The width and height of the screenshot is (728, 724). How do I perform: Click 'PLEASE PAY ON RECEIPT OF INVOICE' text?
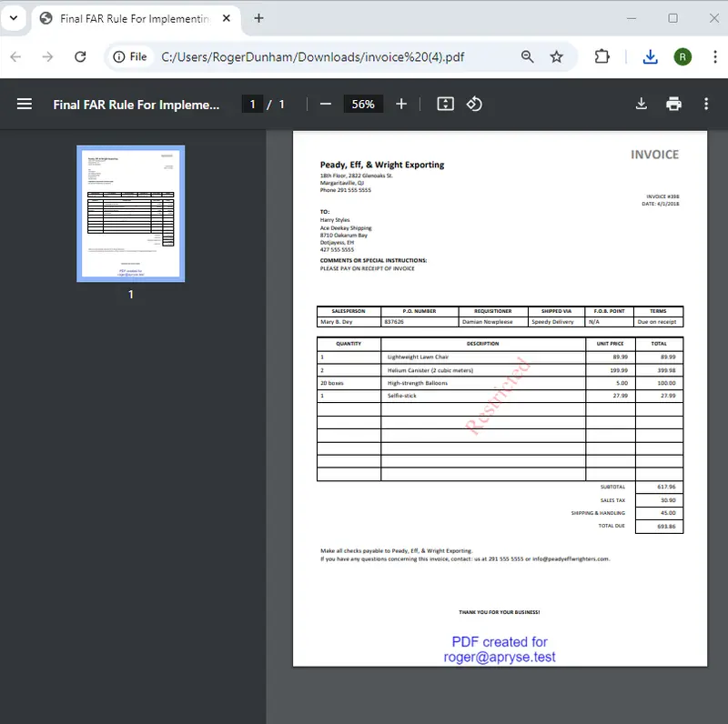click(368, 268)
